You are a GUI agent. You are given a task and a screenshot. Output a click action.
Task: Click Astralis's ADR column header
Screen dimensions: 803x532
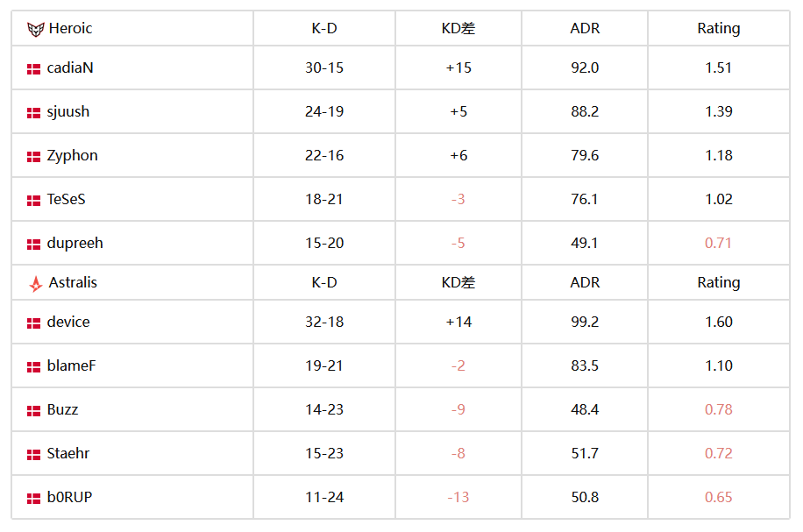(585, 282)
